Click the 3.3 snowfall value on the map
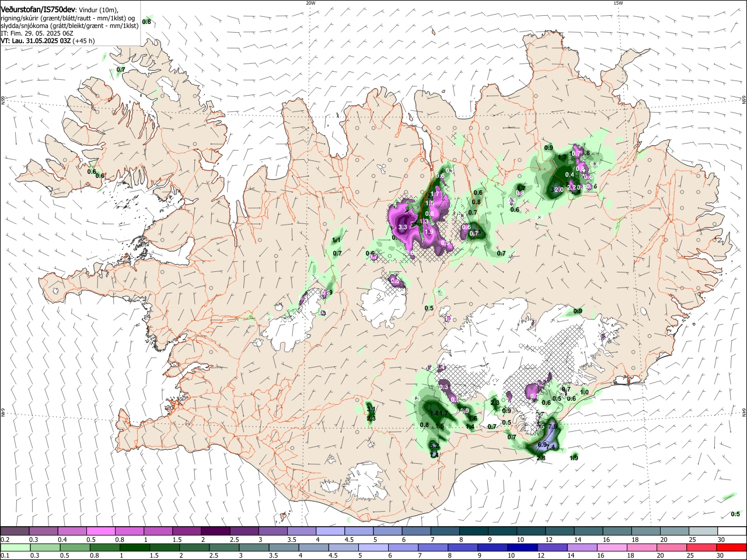Screen dimensions: 747x560 point(402,227)
